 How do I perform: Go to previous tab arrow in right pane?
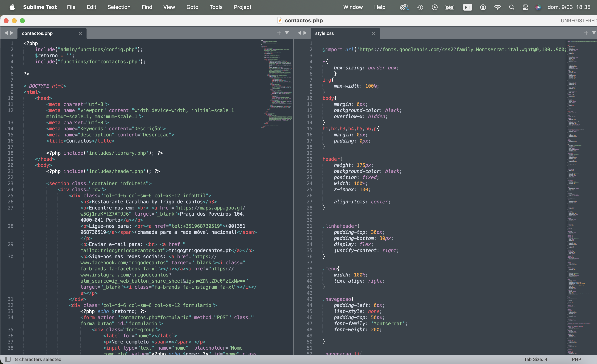(x=299, y=33)
